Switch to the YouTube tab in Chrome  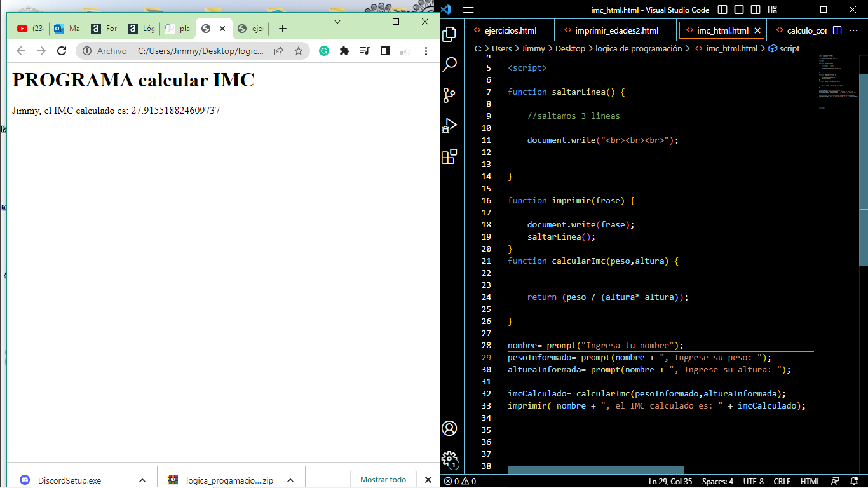click(30, 29)
